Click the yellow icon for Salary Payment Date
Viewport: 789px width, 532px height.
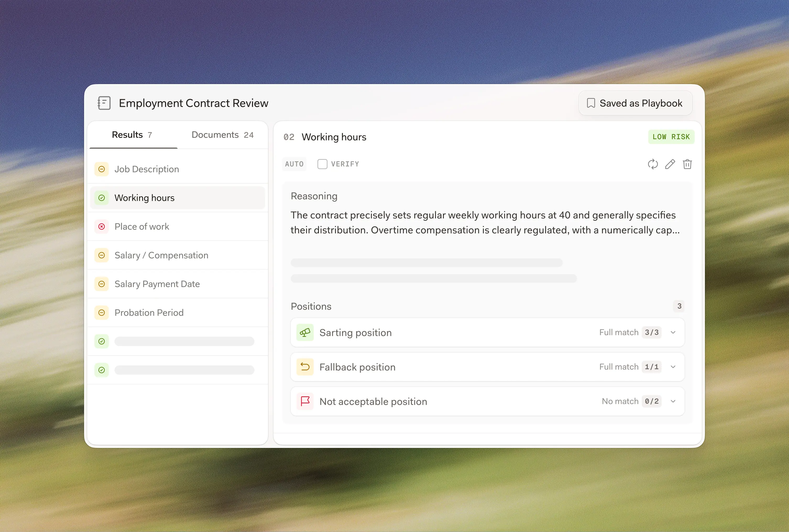101,284
